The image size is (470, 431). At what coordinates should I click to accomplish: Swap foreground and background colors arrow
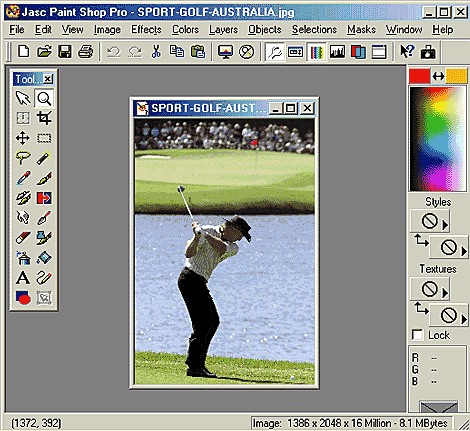pos(438,76)
